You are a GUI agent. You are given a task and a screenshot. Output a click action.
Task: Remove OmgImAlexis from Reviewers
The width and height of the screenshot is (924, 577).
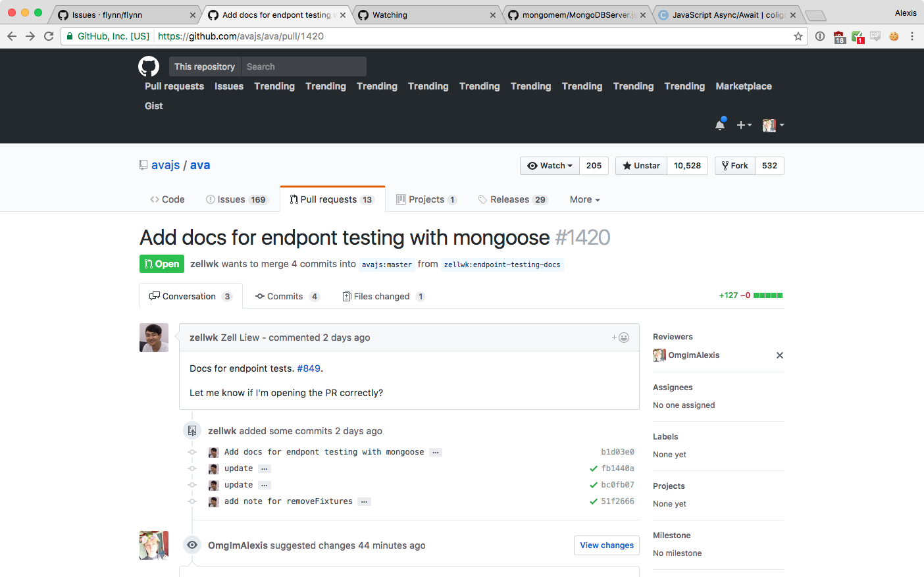click(x=780, y=355)
